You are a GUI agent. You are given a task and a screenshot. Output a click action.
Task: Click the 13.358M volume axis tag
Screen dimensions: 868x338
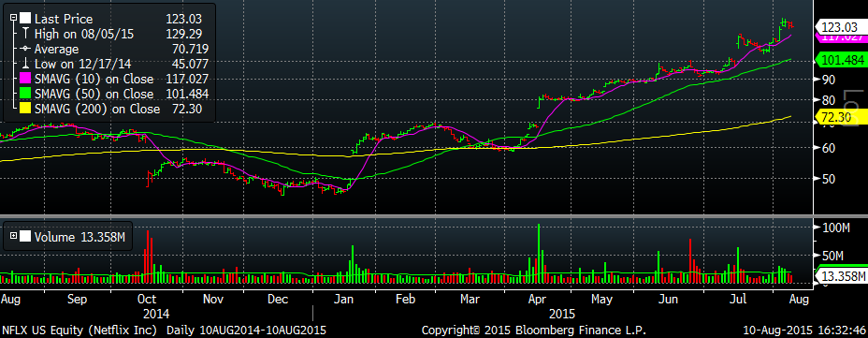tap(843, 275)
